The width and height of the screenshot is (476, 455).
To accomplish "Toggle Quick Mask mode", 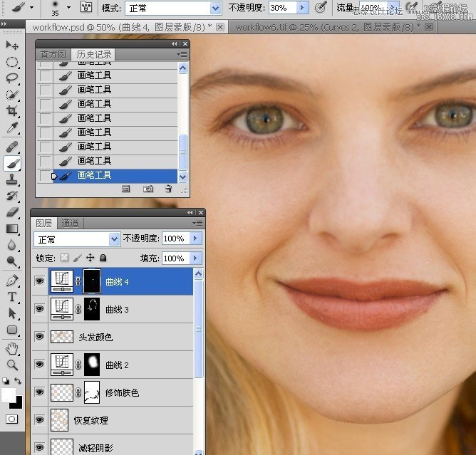I will (x=12, y=419).
